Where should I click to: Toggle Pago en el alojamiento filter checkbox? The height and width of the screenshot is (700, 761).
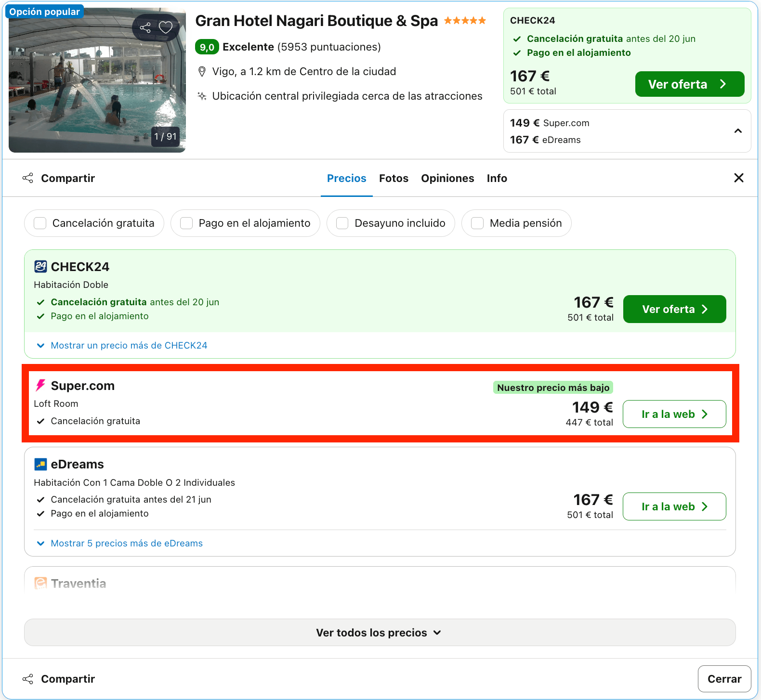(x=186, y=223)
